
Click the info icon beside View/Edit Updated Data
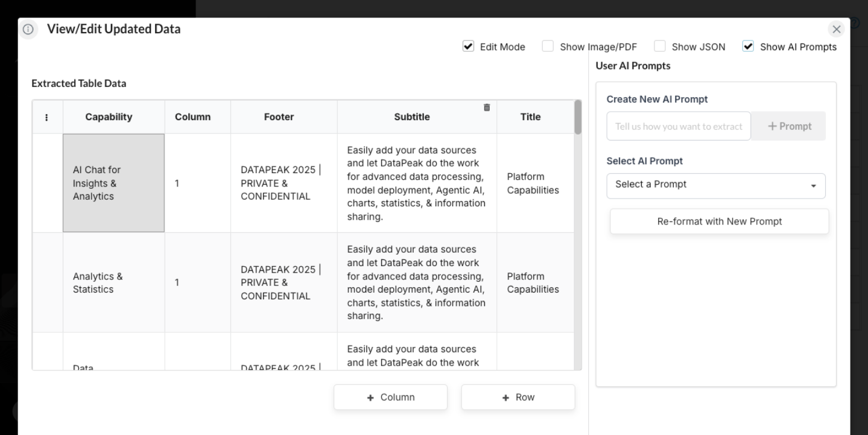click(28, 30)
